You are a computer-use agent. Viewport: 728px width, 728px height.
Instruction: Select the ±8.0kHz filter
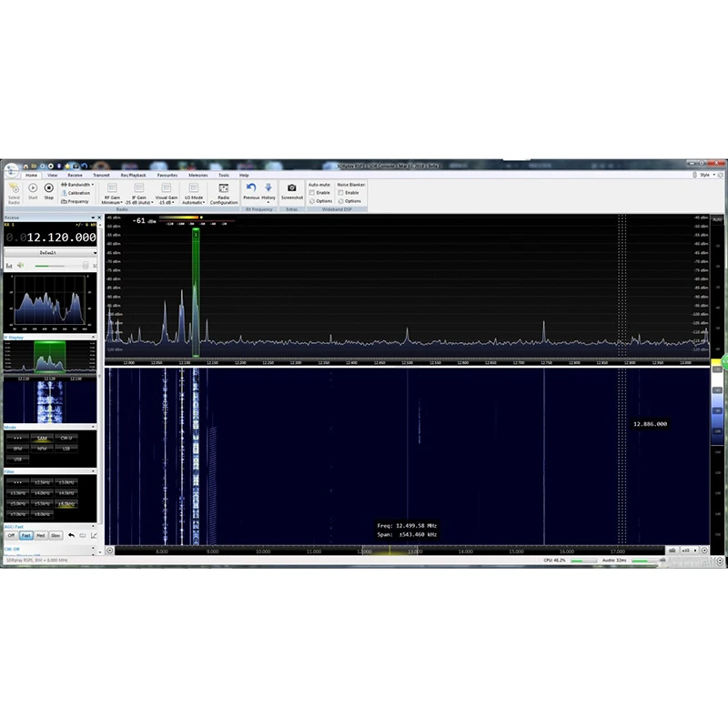point(42,514)
